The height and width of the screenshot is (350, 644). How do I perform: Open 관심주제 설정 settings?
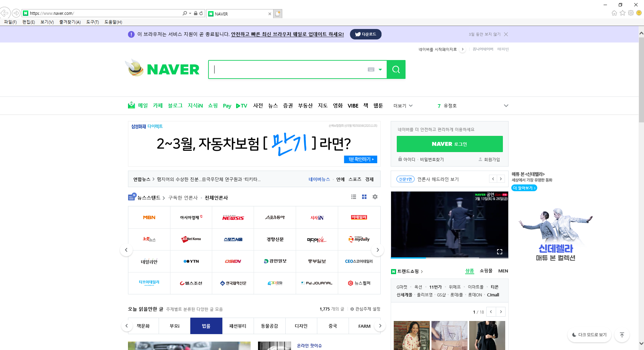[365, 309]
